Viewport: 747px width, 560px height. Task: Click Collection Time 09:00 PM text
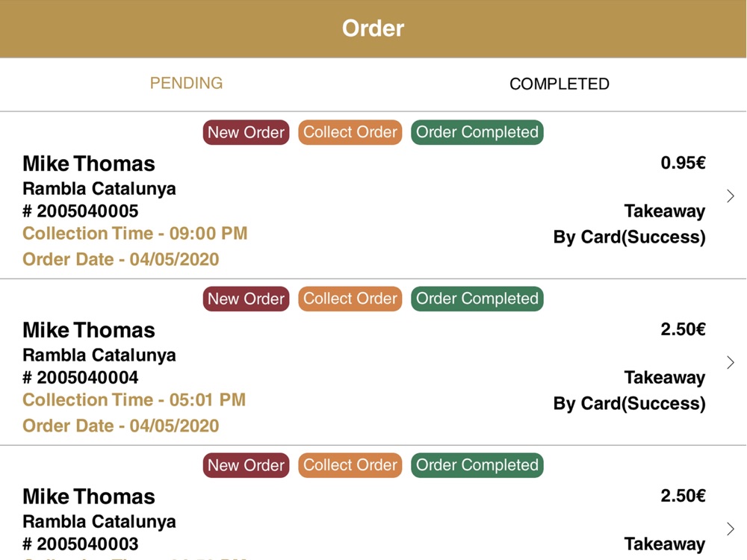[x=134, y=233]
